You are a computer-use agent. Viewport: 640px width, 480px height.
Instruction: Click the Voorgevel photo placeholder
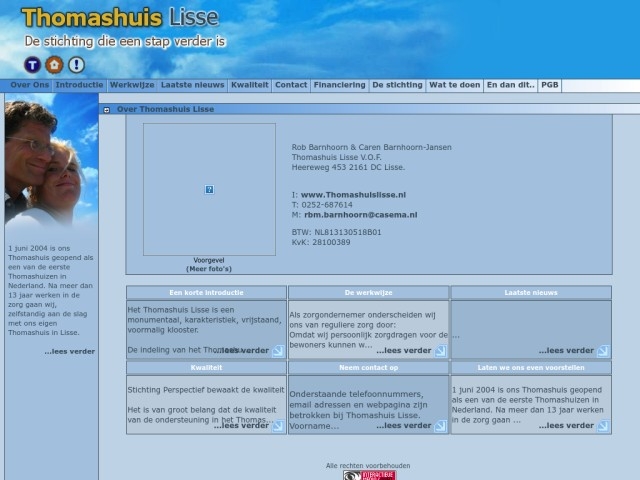(x=209, y=189)
